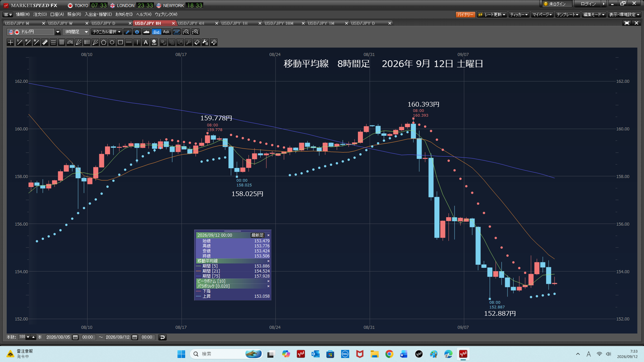Open the 表示・環境設定 dropdown
This screenshot has width=644, height=362.
tap(624, 15)
